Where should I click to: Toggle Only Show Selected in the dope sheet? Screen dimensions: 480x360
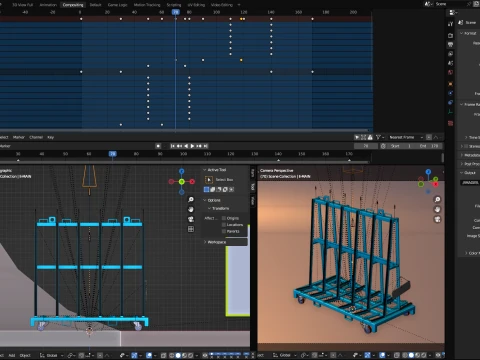[357, 137]
